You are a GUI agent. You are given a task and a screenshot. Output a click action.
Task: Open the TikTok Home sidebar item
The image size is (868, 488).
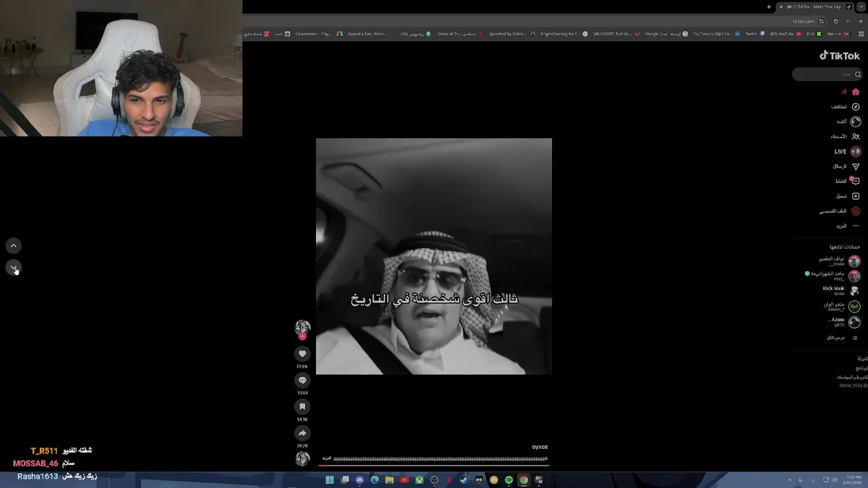(850, 91)
